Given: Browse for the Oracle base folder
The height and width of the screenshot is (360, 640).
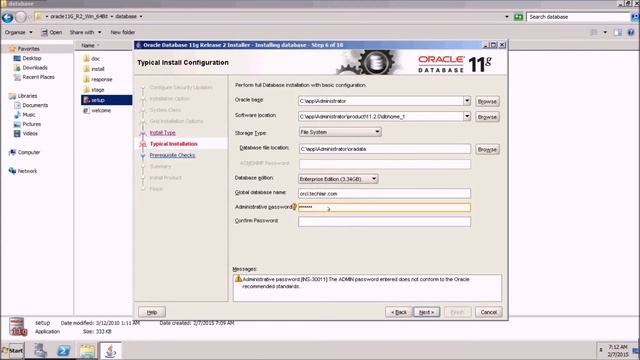Looking at the screenshot, I should pos(487,101).
